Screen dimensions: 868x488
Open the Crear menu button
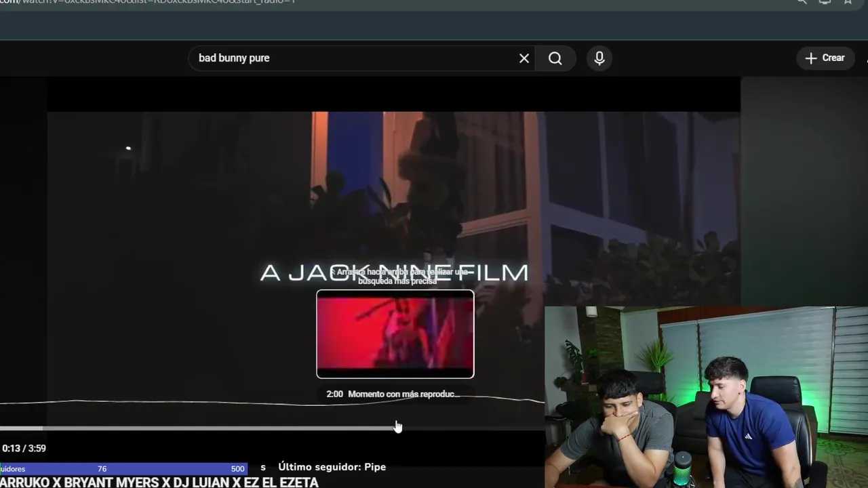click(x=825, y=58)
